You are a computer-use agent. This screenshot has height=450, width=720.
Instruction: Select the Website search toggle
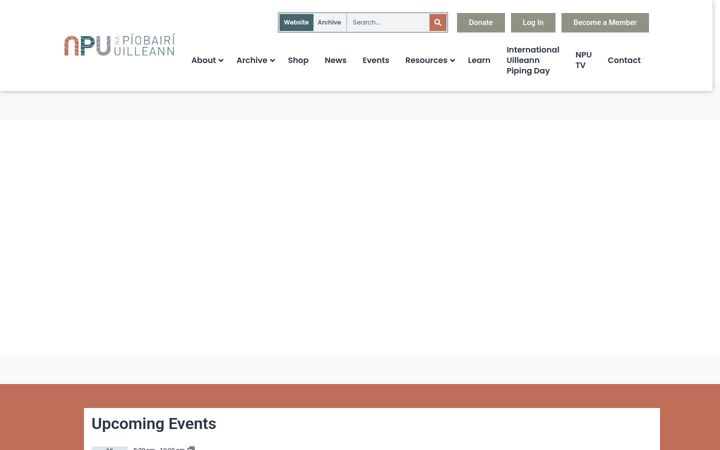(x=296, y=22)
